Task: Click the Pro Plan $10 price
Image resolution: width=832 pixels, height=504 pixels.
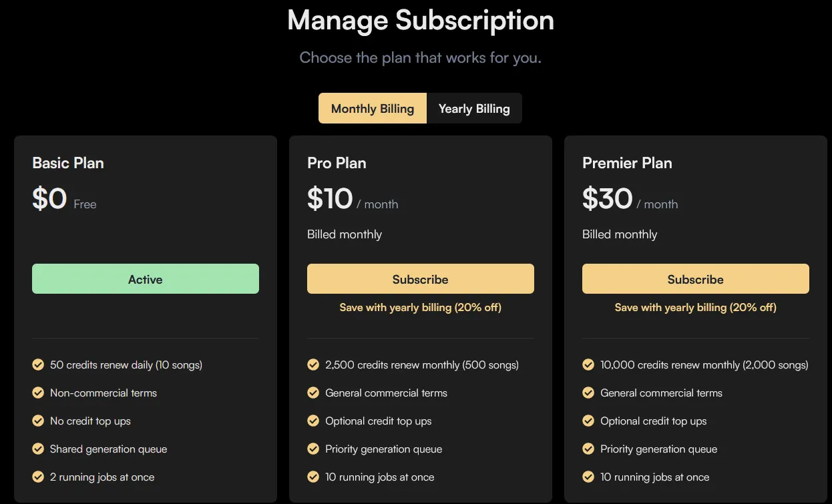Action: click(330, 199)
